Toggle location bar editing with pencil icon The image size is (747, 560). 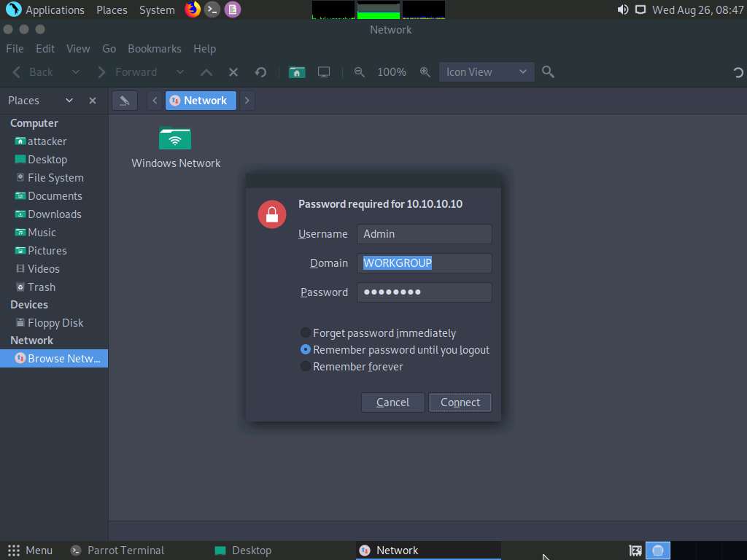(124, 100)
